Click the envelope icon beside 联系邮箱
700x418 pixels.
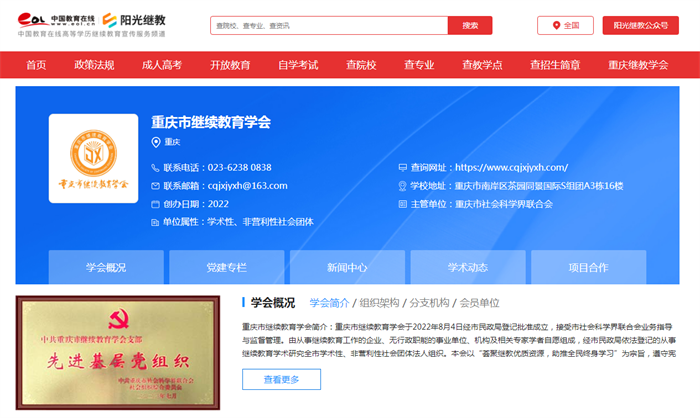(155, 185)
